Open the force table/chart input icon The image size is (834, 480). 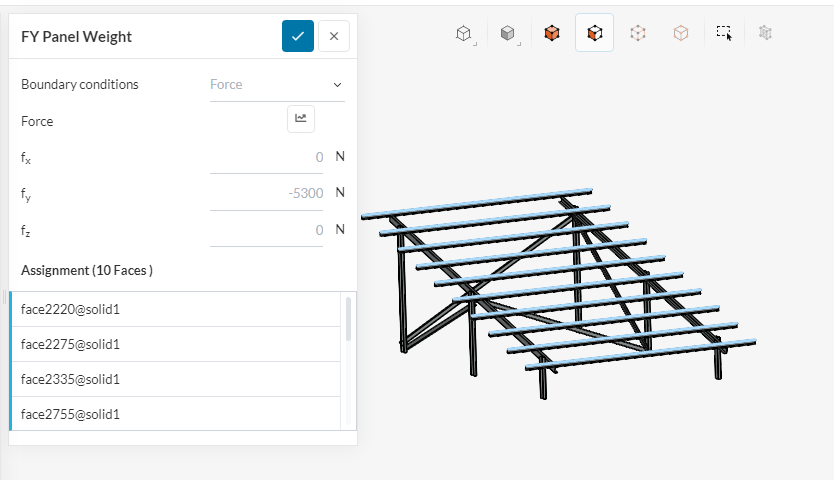point(300,119)
